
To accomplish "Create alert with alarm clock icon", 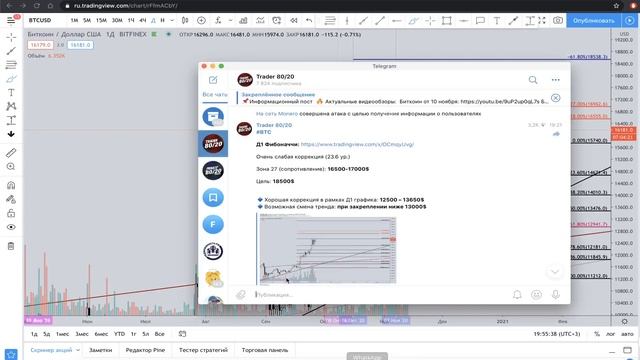I will pos(277,20).
